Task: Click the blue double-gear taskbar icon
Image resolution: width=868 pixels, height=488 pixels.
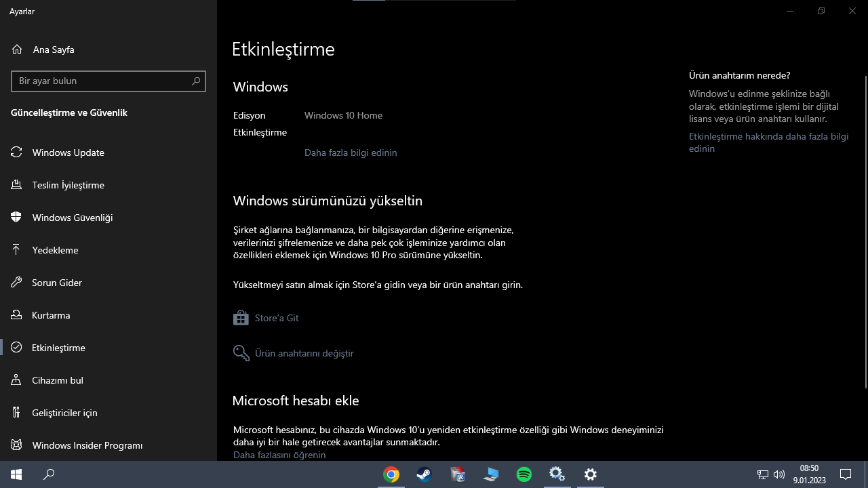Action: [x=557, y=474]
